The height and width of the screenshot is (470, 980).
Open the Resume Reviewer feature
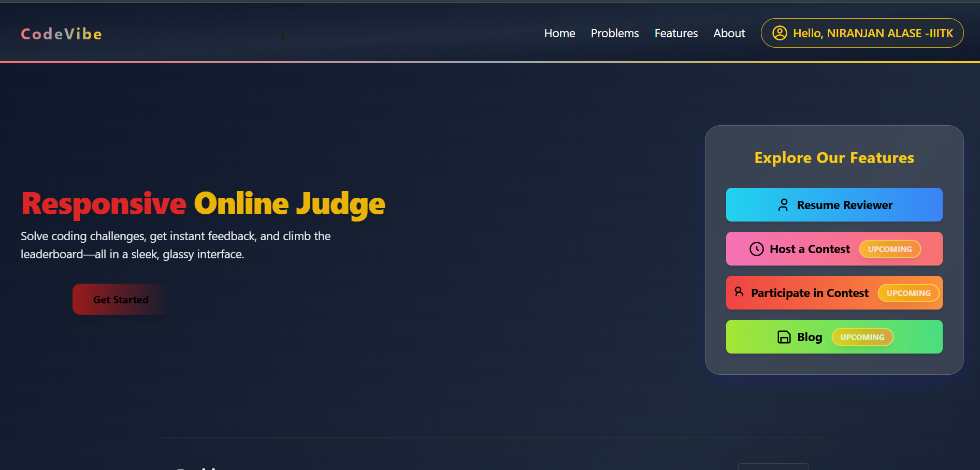[834, 204]
